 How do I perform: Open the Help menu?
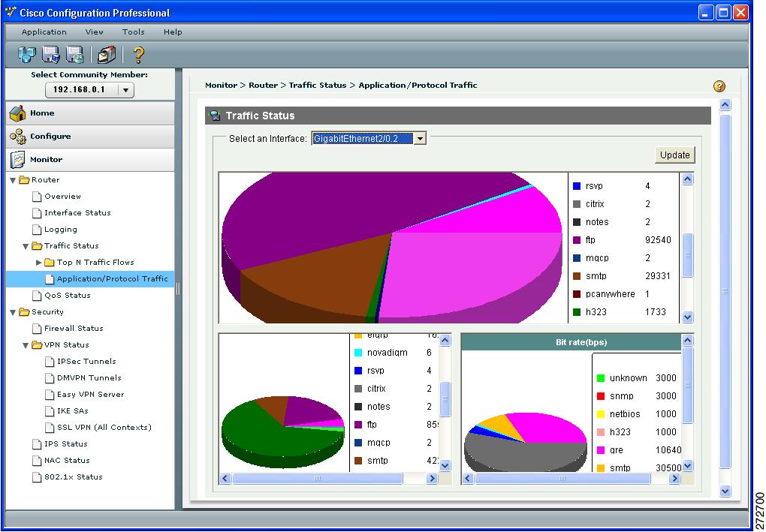click(x=173, y=32)
